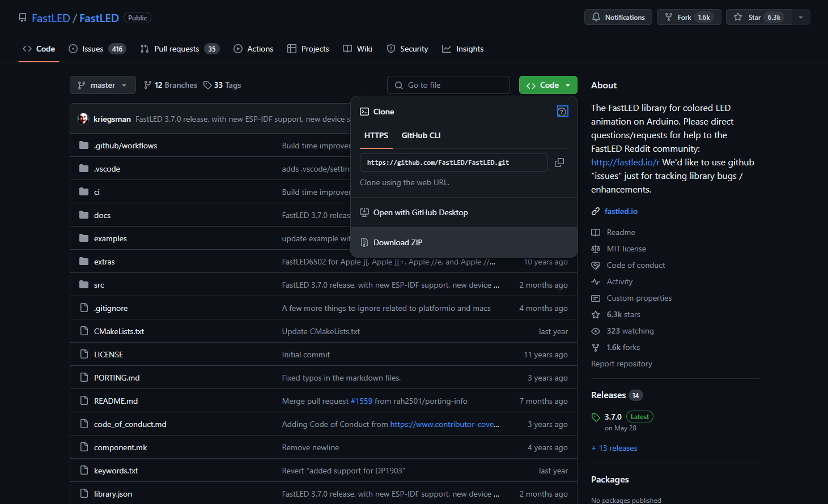Open the library.json file

pos(113,494)
